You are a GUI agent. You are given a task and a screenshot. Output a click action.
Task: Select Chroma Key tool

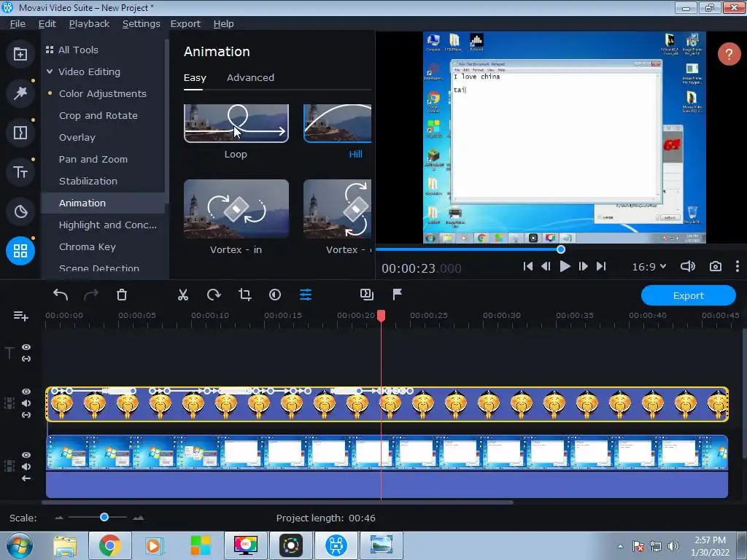click(88, 246)
